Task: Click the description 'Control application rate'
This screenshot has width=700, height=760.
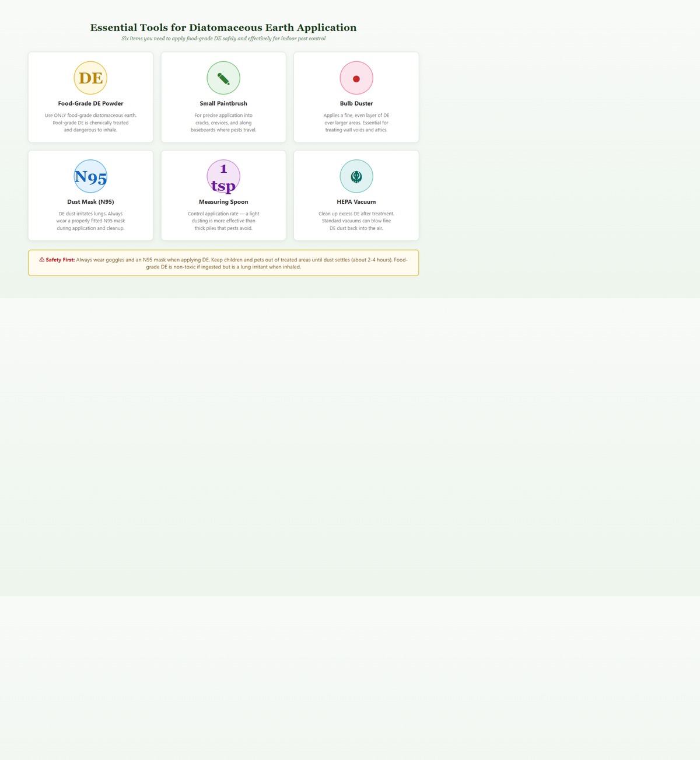Action: point(223,221)
